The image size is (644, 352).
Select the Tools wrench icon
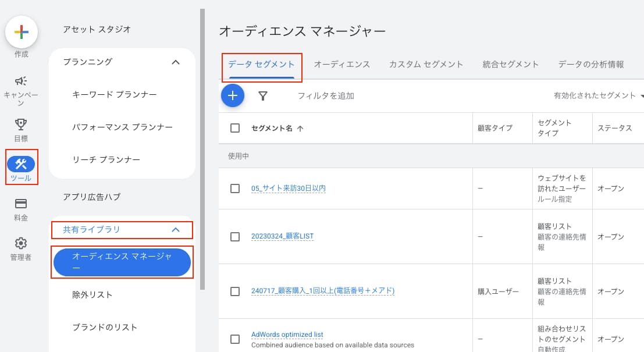point(21,164)
